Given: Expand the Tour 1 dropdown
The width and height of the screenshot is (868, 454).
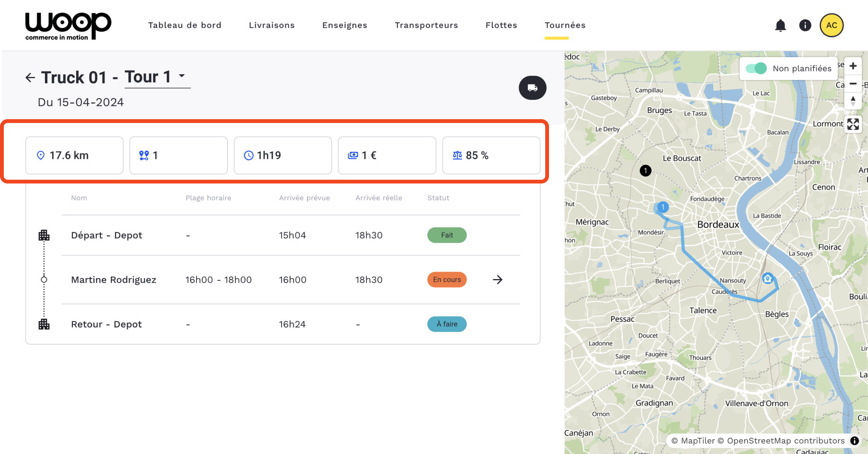Looking at the screenshot, I should [182, 76].
